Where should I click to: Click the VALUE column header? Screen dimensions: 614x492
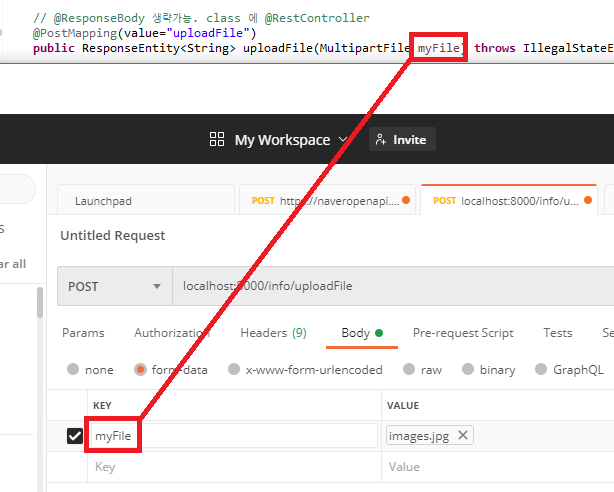pyautogui.click(x=403, y=405)
